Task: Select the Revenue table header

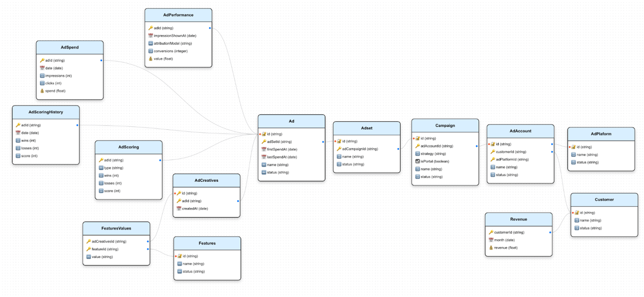Action: [519, 219]
